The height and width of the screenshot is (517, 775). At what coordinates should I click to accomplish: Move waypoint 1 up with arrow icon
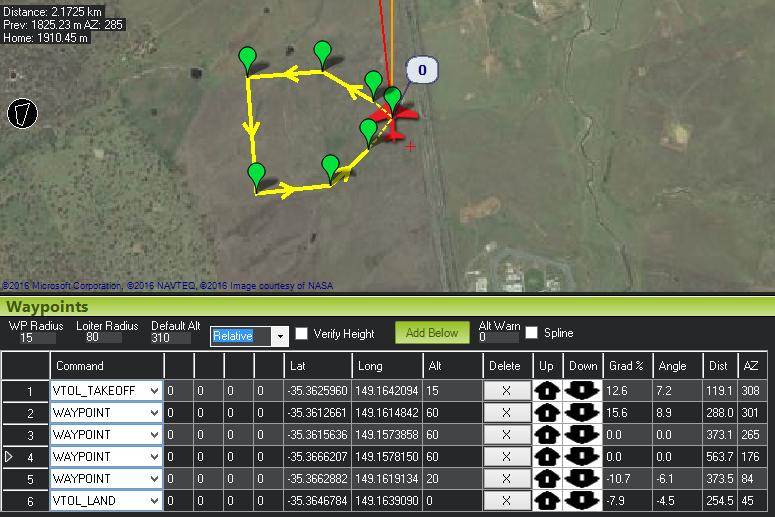[x=547, y=391]
